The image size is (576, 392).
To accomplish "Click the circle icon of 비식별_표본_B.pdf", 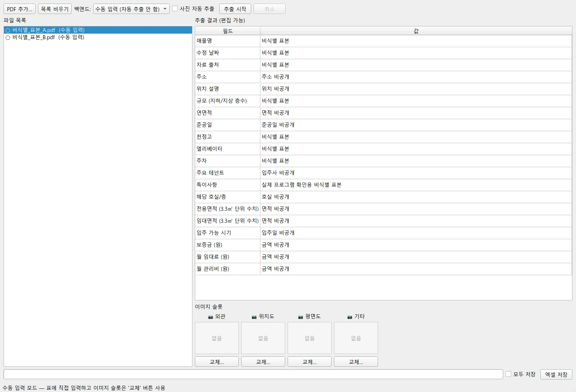I will (8, 38).
